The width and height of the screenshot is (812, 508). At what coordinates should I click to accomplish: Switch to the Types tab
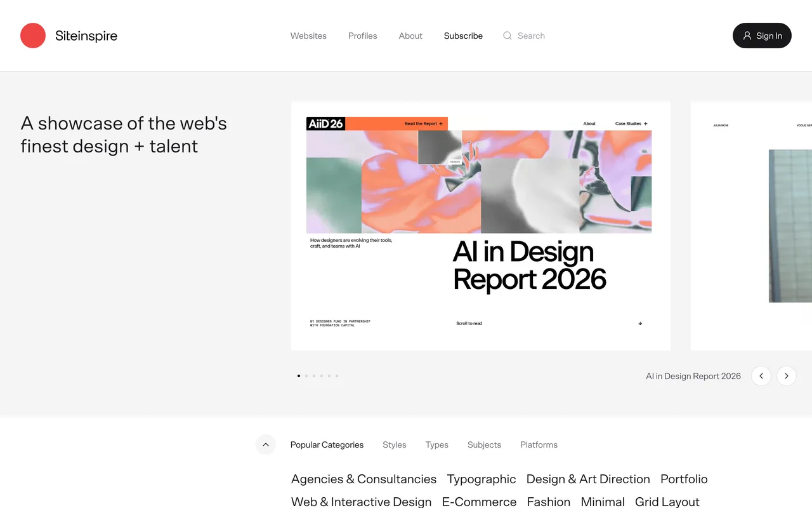pos(437,444)
